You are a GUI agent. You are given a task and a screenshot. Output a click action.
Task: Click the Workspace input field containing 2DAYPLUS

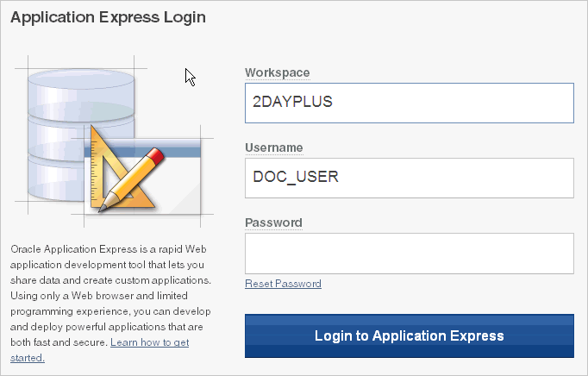pos(410,103)
